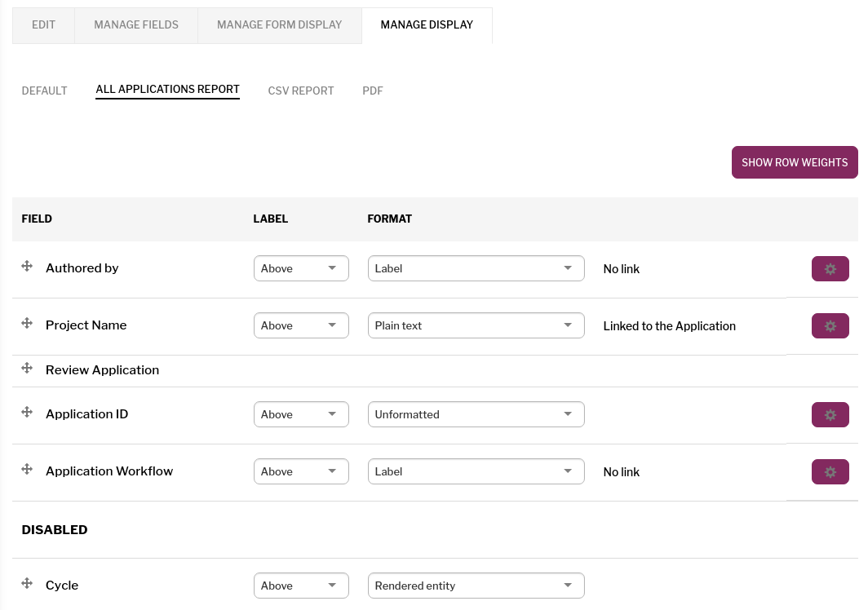Select the Manage Display tab
The width and height of the screenshot is (868, 610).
point(427,25)
